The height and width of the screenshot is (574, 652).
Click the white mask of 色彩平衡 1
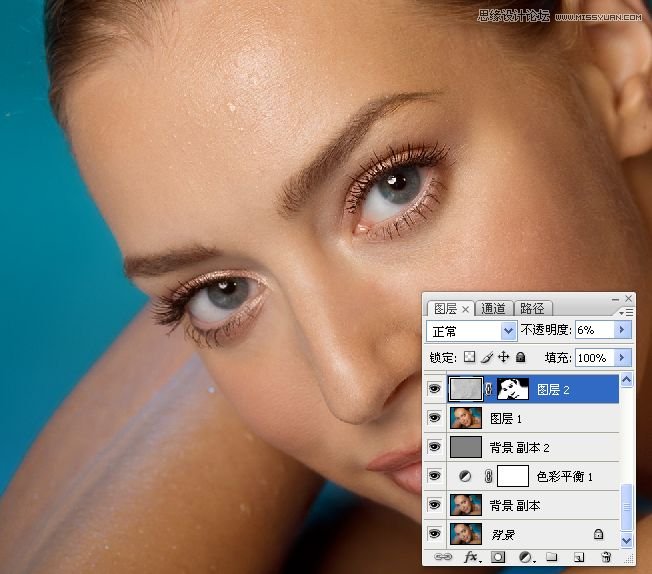tap(513, 476)
